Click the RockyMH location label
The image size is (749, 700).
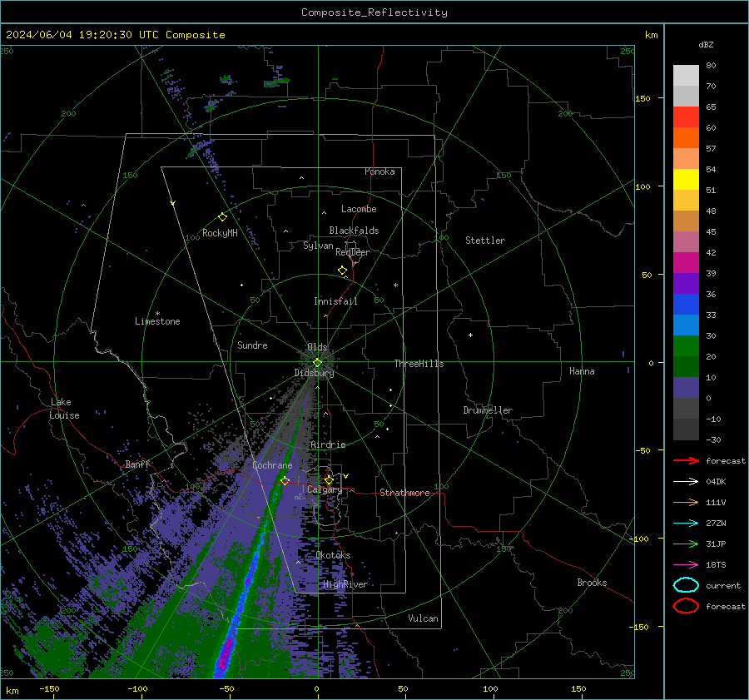[220, 233]
